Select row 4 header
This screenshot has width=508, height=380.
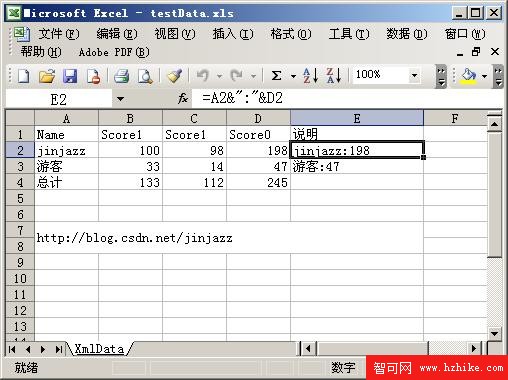point(20,182)
